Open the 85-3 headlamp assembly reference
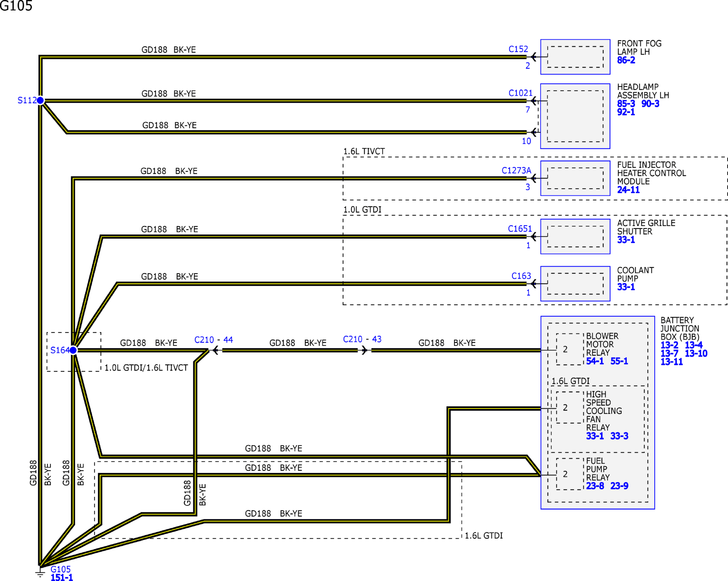Screen dimensions: 728x581 [x=626, y=104]
